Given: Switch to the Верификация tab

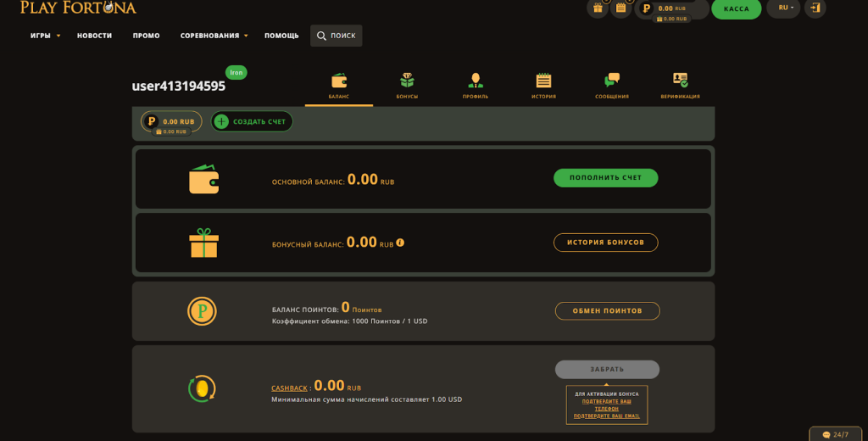Looking at the screenshot, I should tap(681, 86).
